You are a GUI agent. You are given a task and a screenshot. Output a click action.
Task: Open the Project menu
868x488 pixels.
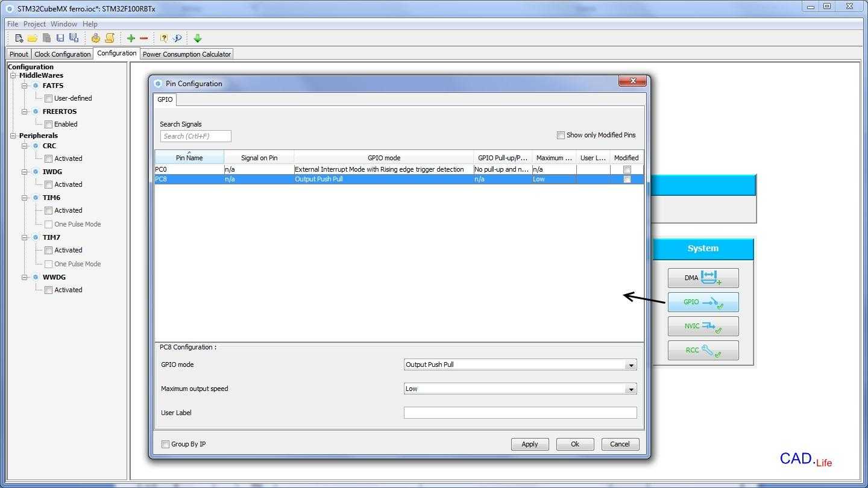point(34,24)
